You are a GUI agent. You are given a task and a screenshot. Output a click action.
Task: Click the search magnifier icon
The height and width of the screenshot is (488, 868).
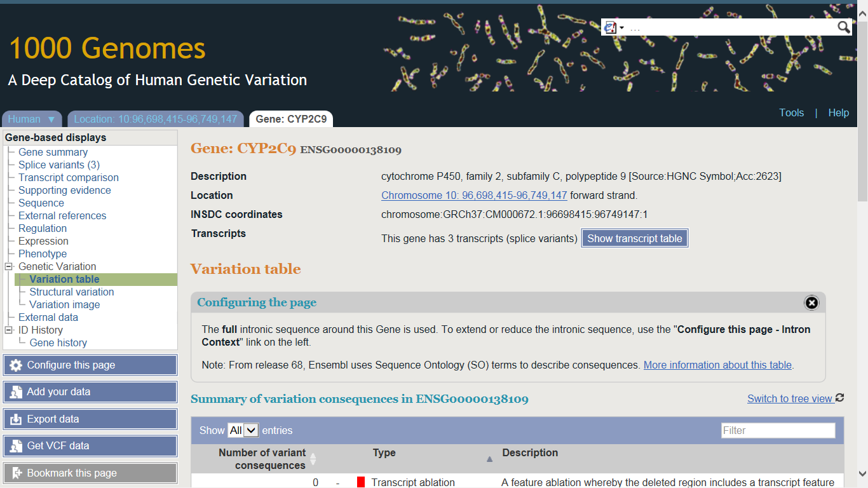point(844,27)
